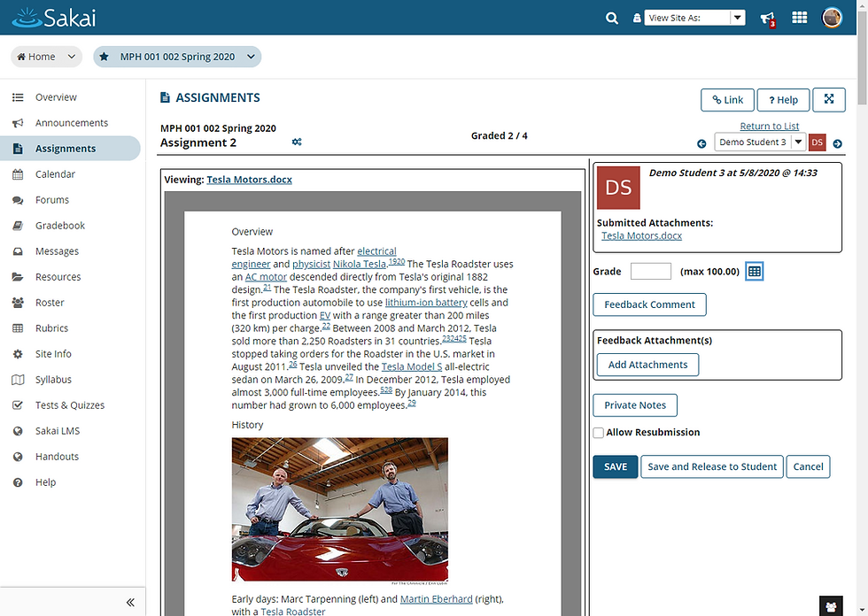Click the Forums speech bubbles icon

18,200
